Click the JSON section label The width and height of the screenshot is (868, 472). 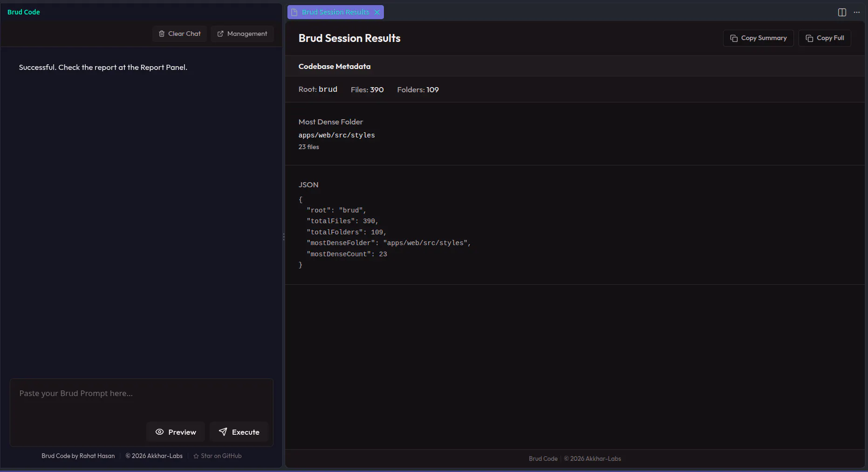coord(308,185)
